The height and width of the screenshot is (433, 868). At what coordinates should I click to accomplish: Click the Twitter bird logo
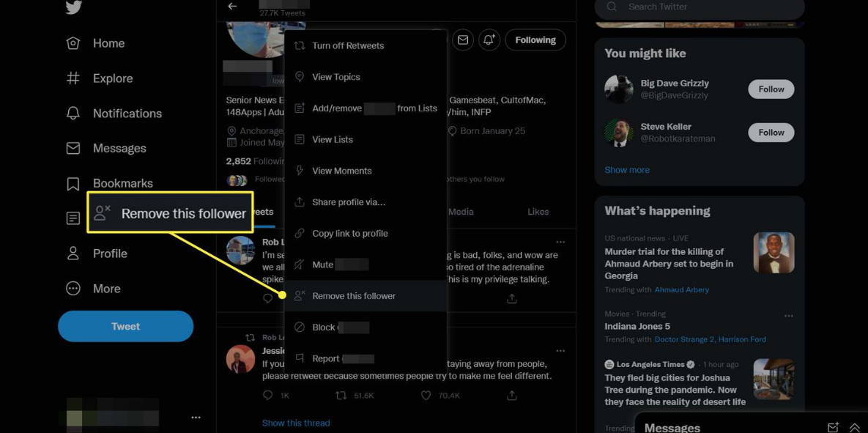pyautogui.click(x=73, y=7)
